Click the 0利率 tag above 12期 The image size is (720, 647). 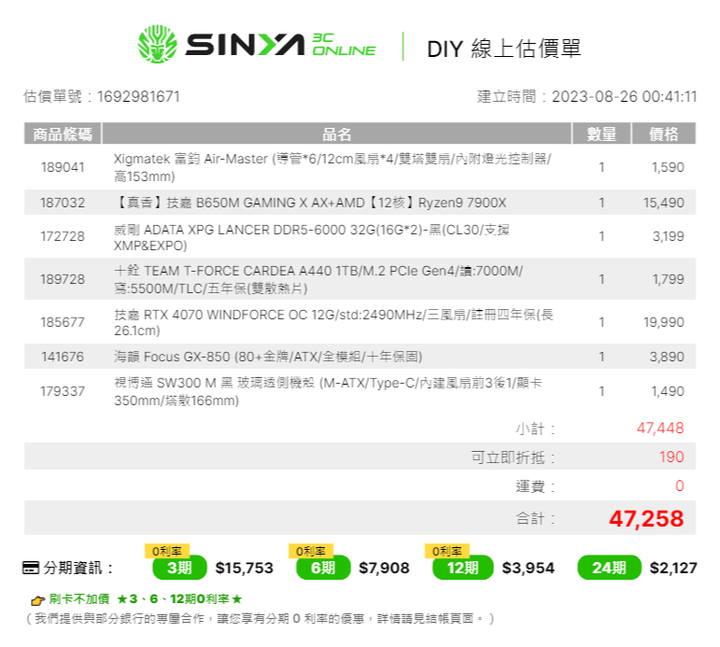coord(447,551)
